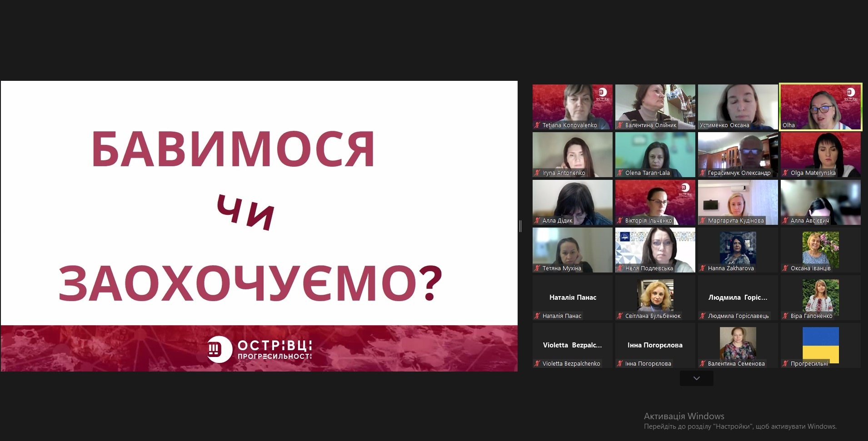Click the large centered name «Violetta Bezpalc...»
The height and width of the screenshot is (441, 868).
[x=573, y=345]
